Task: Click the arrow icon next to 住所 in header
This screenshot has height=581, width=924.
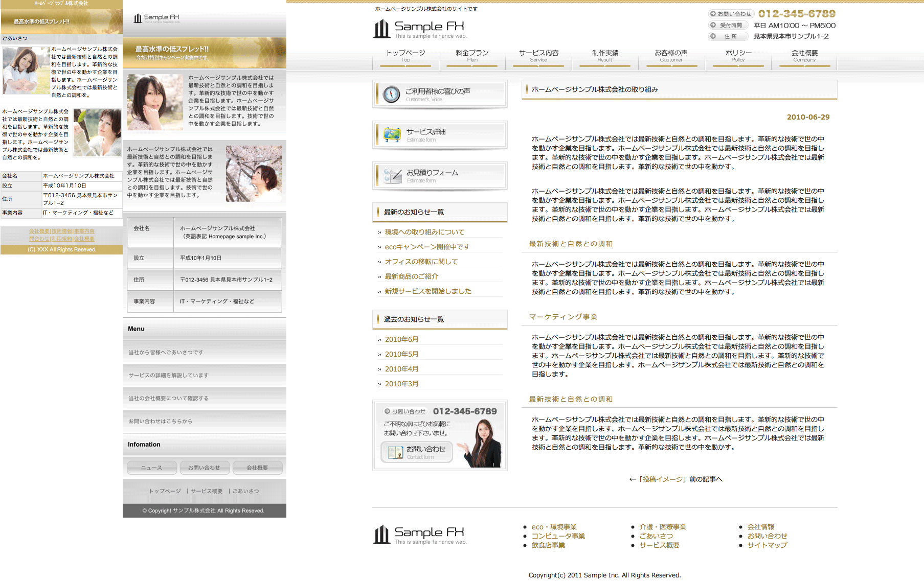Action: coord(713,36)
